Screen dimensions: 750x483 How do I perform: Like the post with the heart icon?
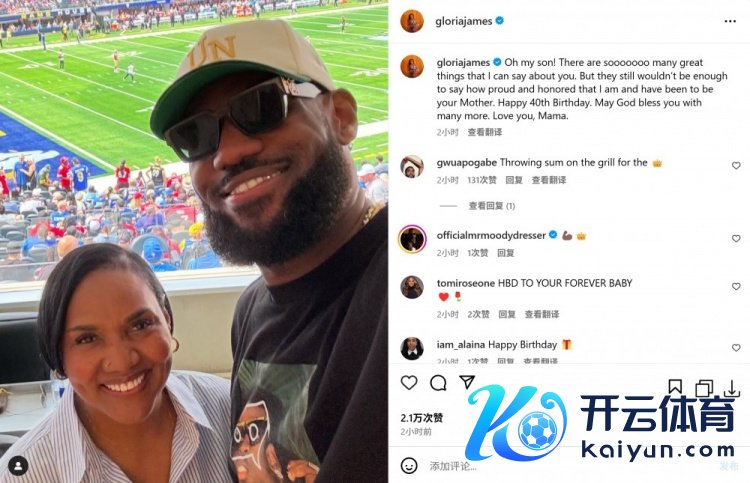coord(409,383)
